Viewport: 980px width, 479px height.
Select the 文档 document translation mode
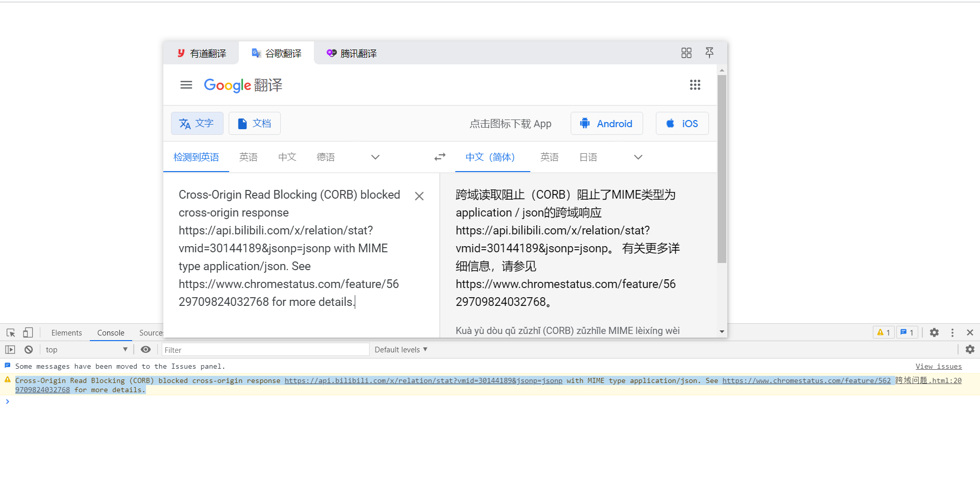255,124
